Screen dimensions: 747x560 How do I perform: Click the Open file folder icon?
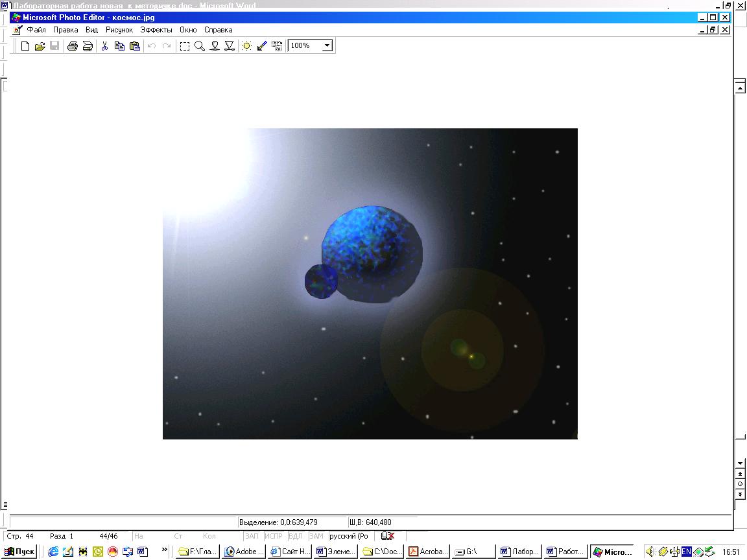[x=40, y=46]
